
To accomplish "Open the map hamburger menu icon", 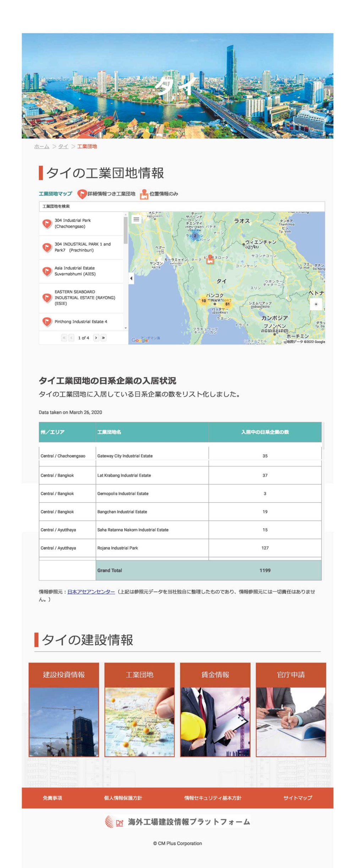I will click(x=136, y=219).
